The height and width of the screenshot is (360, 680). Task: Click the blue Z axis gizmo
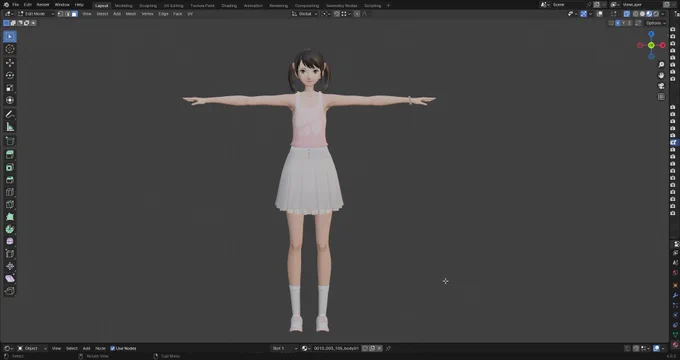[x=651, y=34]
